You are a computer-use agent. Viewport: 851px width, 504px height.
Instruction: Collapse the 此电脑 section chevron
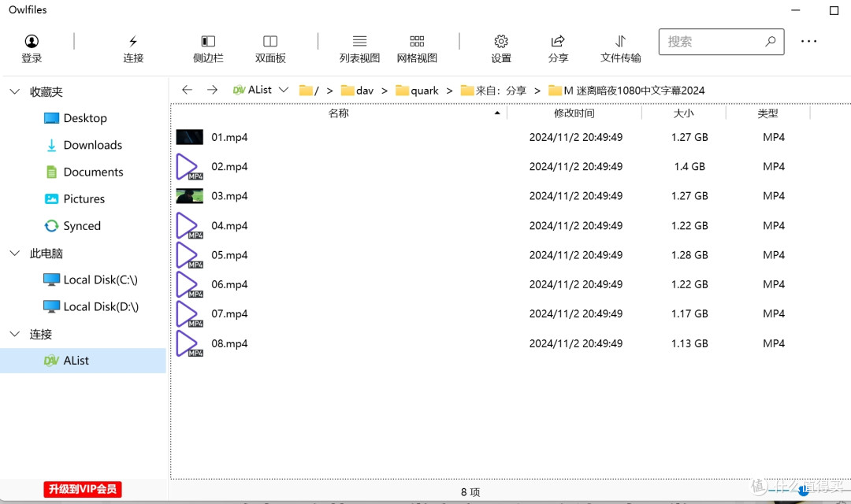pos(14,253)
